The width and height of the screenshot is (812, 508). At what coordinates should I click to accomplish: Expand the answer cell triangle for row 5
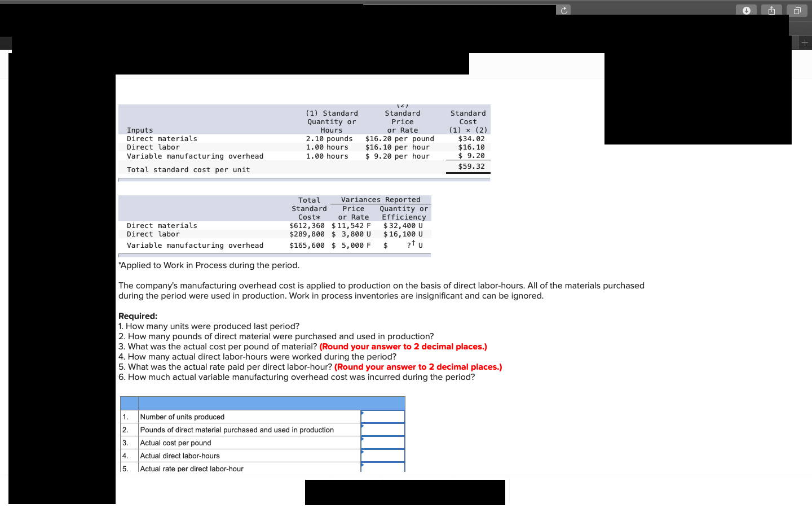pos(361,465)
